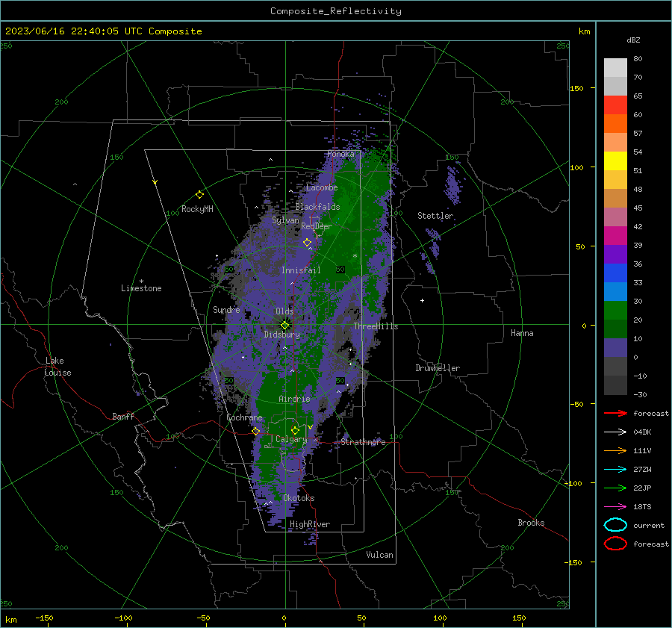
Task: Click the Lacombe city label
Action: pos(322,187)
